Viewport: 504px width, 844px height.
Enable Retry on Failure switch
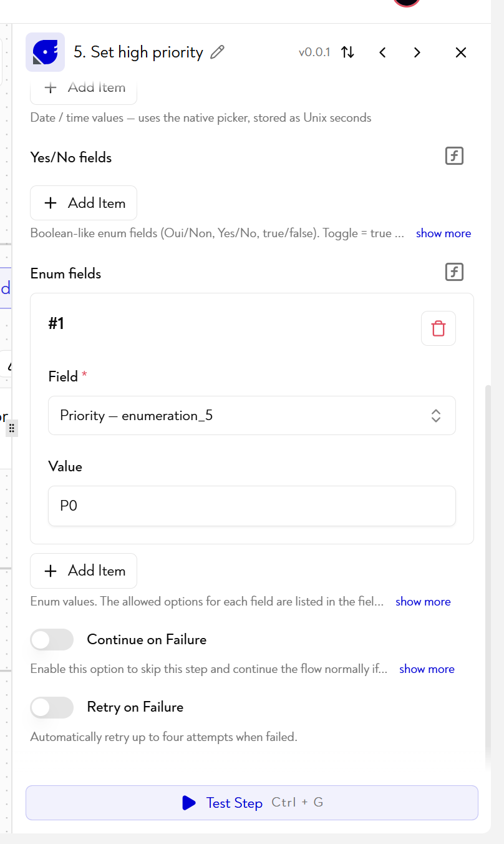point(52,707)
